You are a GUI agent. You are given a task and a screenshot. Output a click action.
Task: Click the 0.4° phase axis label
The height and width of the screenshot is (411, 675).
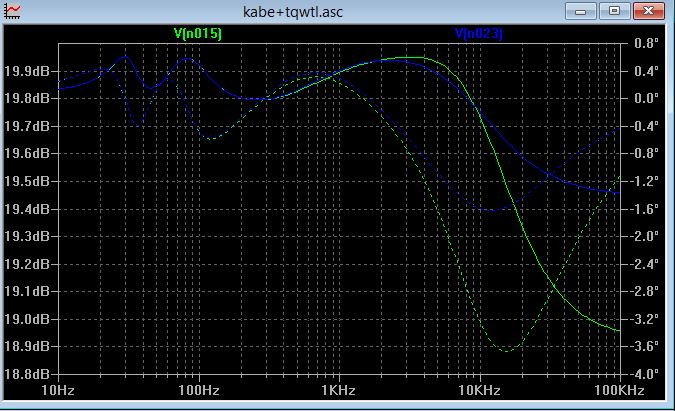pyautogui.click(x=647, y=71)
